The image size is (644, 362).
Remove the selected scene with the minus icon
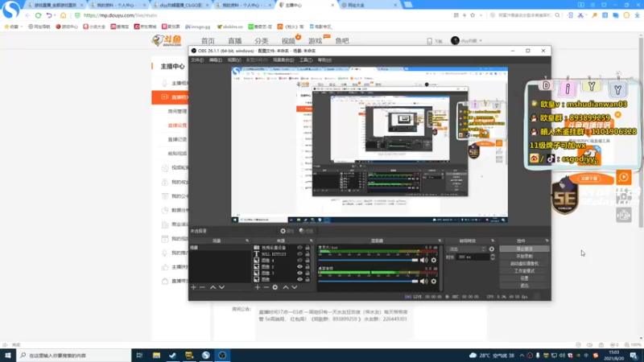[202, 287]
